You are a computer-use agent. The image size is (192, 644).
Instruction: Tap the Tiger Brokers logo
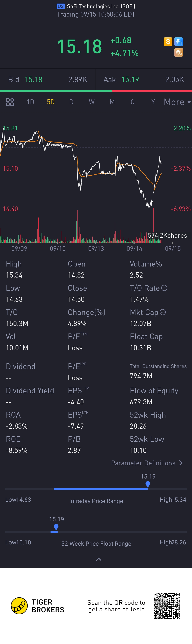coord(19,606)
